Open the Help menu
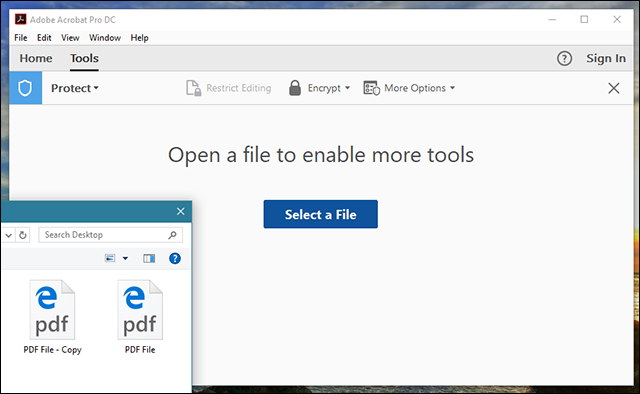Screen dimensions: 640x394 [x=140, y=38]
